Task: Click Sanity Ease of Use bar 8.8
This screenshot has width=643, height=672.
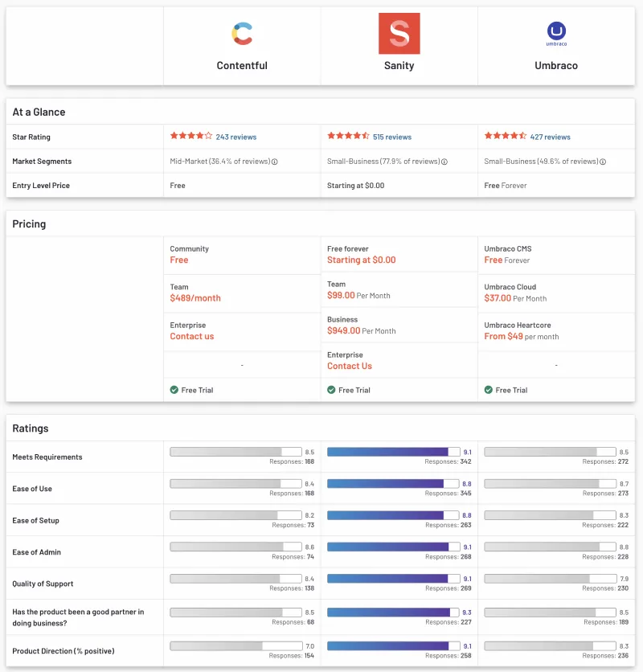Action: (x=393, y=483)
